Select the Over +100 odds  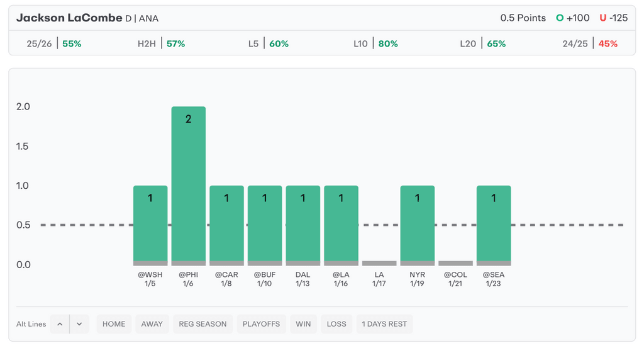573,18
